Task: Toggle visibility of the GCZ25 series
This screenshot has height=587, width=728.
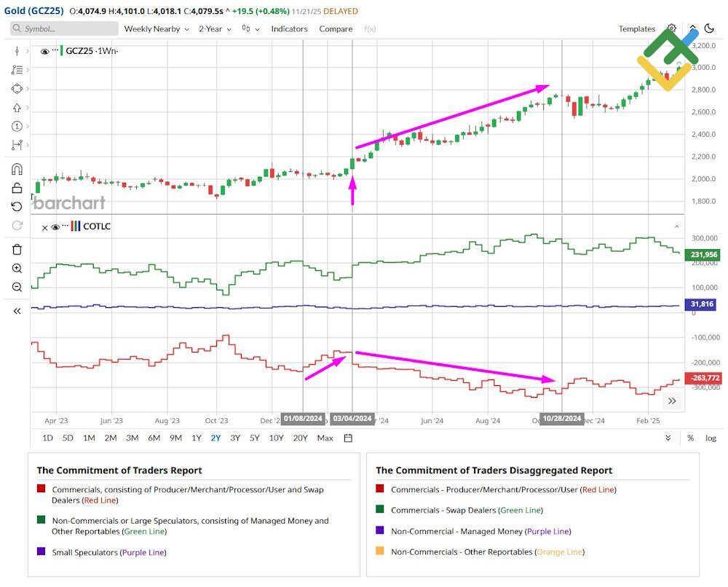Action: click(45, 52)
